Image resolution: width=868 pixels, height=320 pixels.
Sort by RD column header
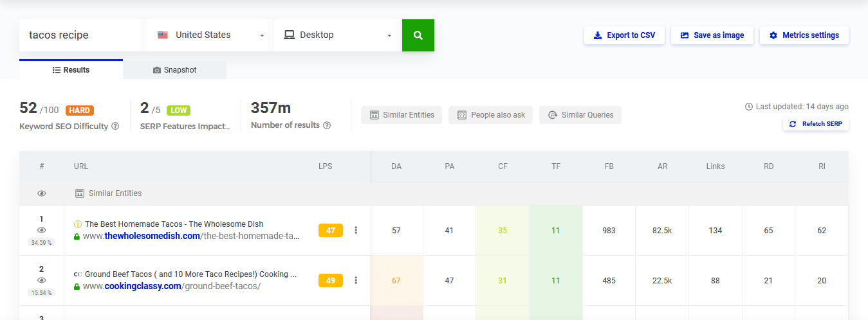tap(769, 166)
